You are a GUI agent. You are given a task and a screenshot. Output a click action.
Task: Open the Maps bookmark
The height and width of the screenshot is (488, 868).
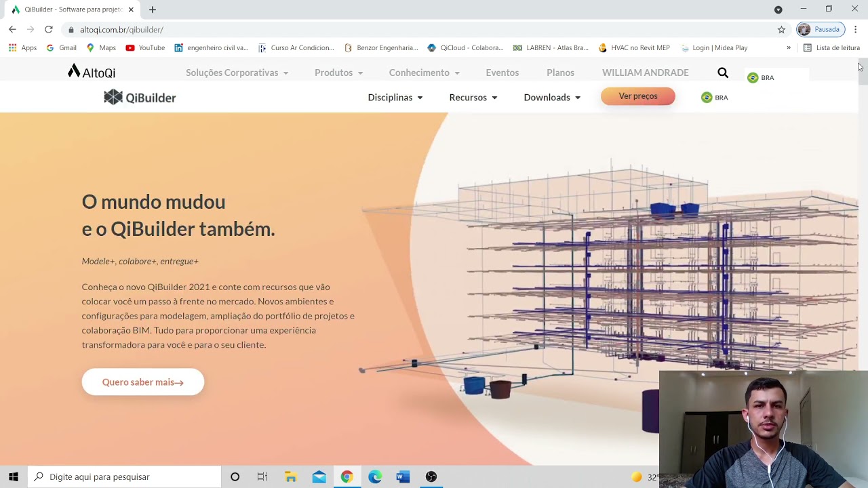click(x=101, y=47)
